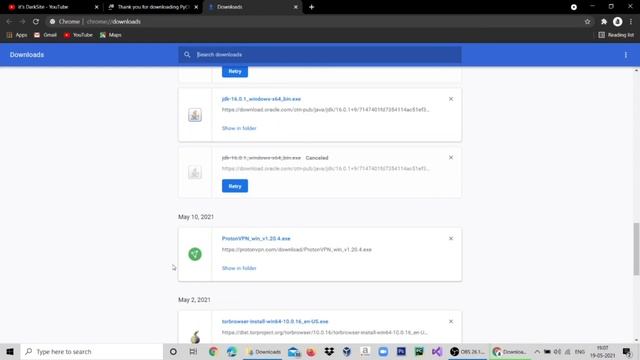Open VirtualBox from taskbar
The width and height of the screenshot is (640, 360).
tap(347, 351)
